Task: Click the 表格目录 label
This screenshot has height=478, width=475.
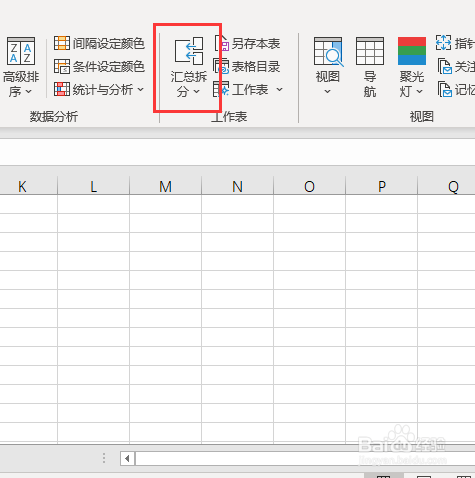Action: [x=256, y=67]
